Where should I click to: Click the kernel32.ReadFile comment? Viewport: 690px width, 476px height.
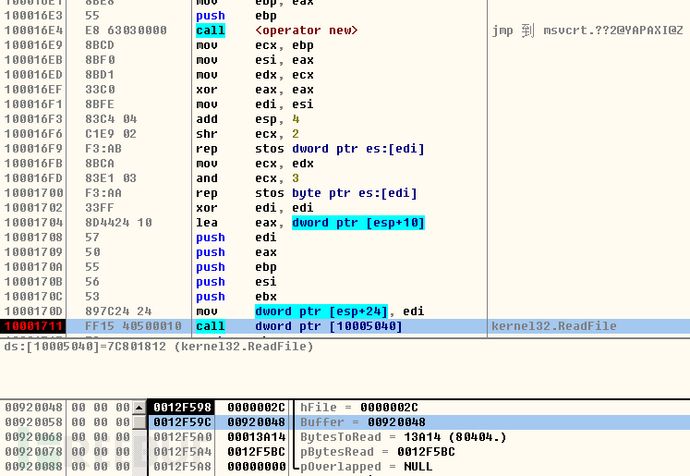point(554,326)
